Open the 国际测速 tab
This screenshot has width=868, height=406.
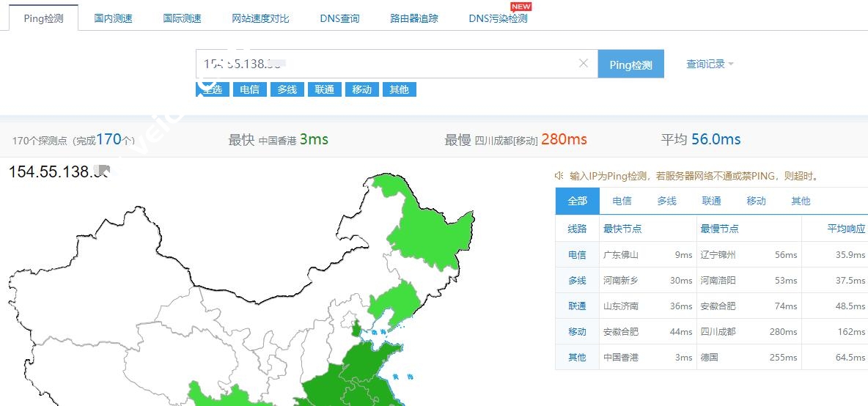(x=182, y=18)
